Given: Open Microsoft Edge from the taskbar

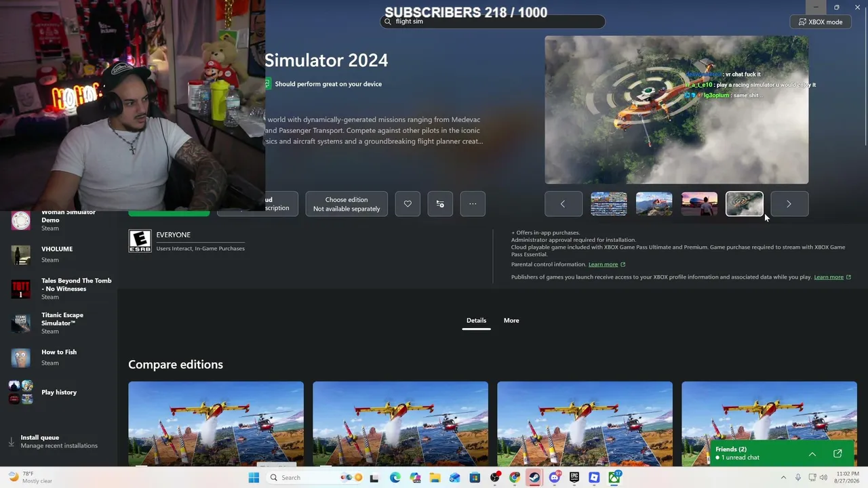Looking at the screenshot, I should pos(395,478).
